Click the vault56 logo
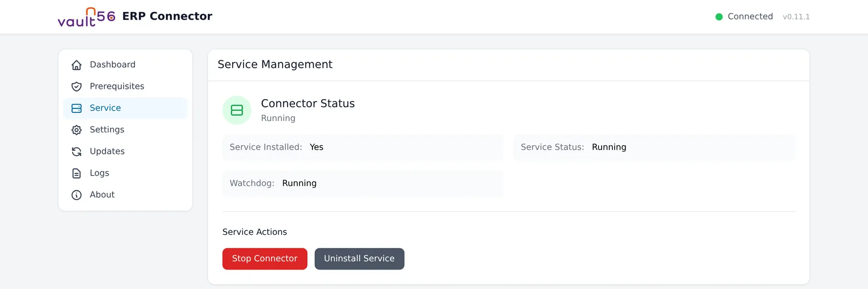Image resolution: width=868 pixels, height=289 pixels. point(86,17)
